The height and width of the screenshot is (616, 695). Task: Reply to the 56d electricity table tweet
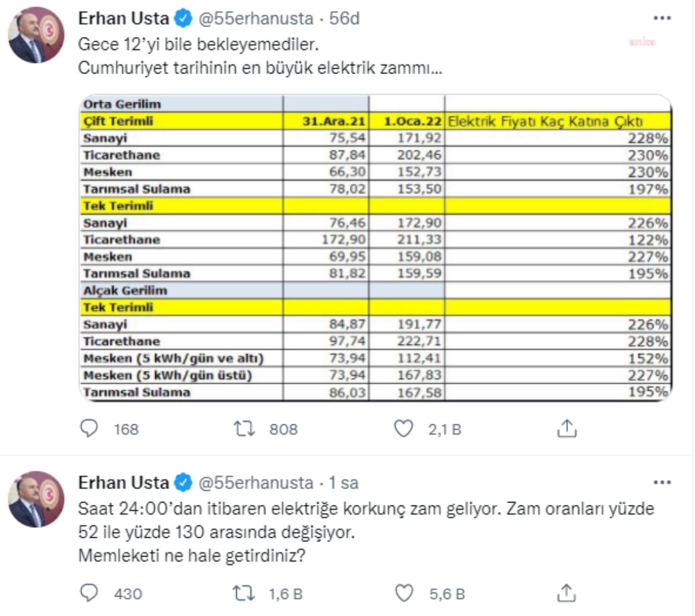pos(89,429)
